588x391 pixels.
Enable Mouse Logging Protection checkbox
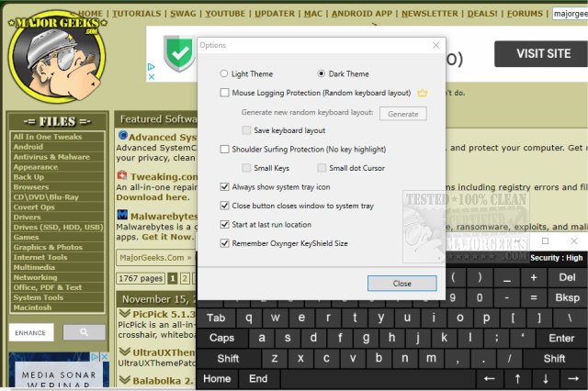[x=224, y=93]
